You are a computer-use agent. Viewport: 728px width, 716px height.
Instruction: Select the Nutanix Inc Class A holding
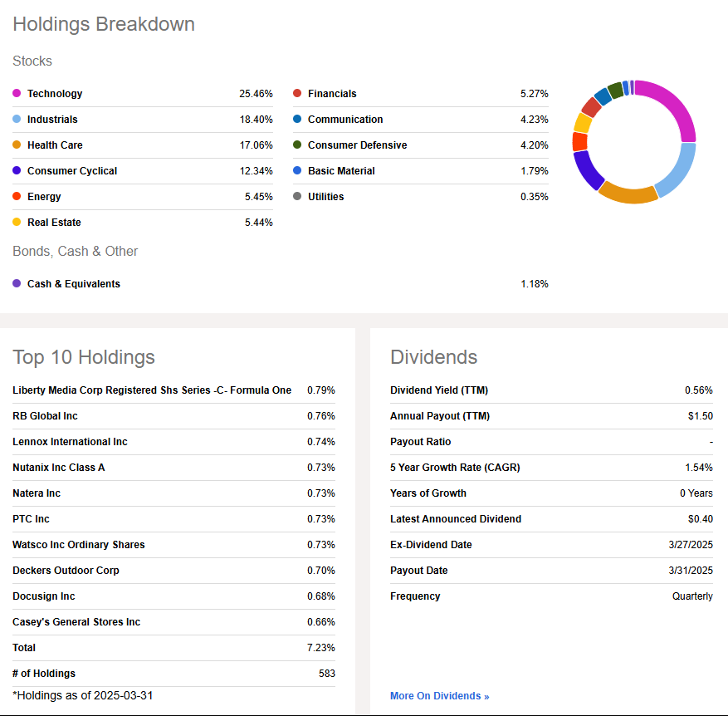59,468
